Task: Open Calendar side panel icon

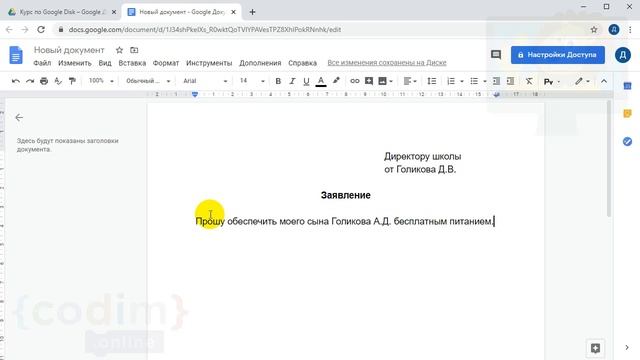Action: tap(627, 86)
